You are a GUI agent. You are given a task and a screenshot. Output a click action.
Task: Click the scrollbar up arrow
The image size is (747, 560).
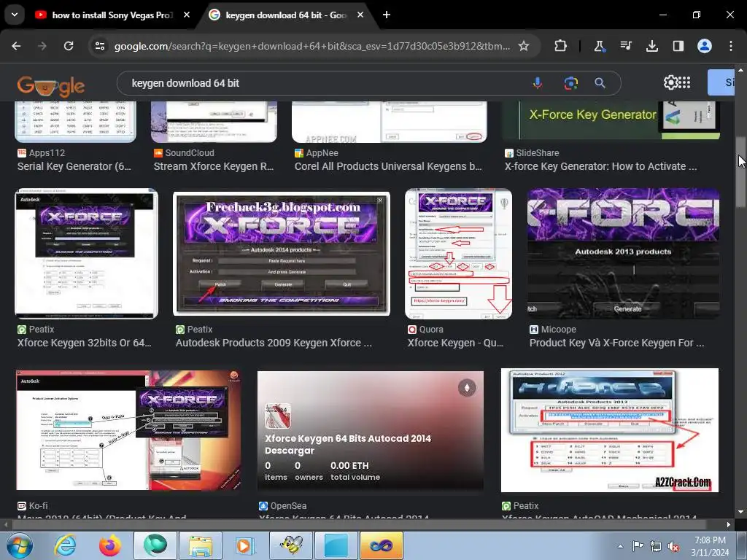click(x=740, y=69)
